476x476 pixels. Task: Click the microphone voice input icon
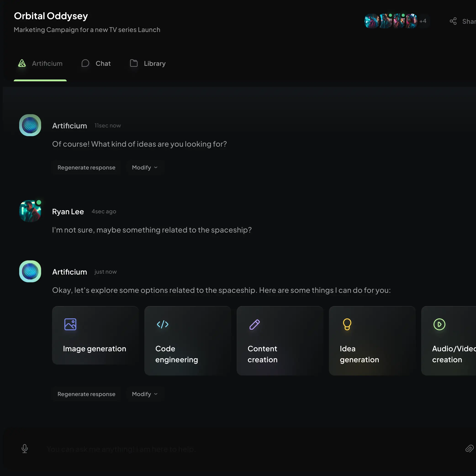tap(25, 449)
